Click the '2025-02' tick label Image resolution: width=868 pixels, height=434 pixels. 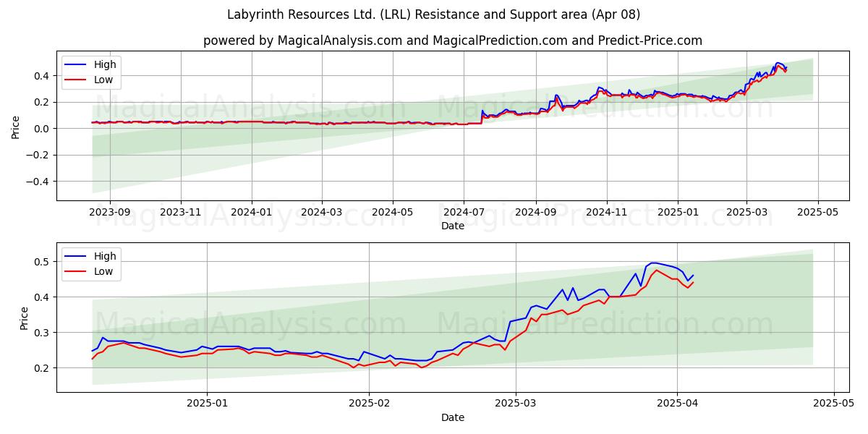click(x=369, y=404)
